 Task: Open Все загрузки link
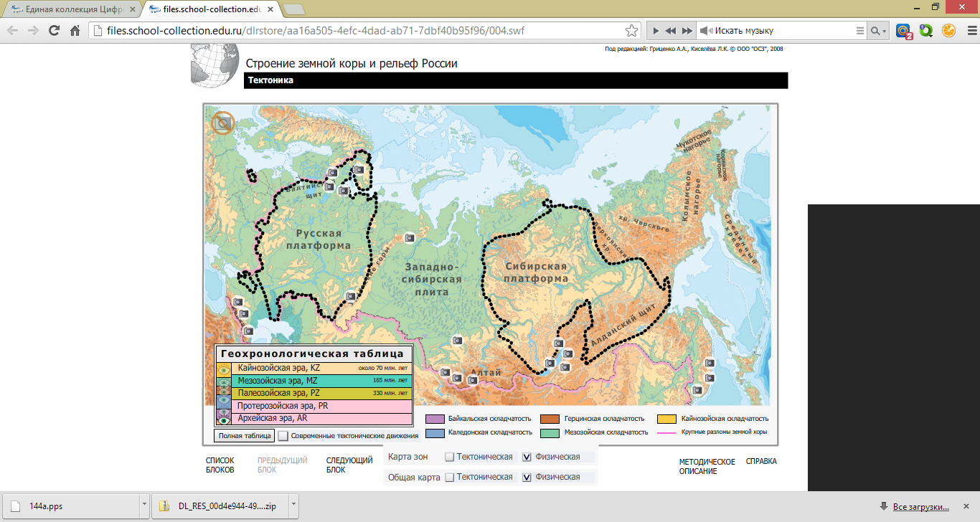tap(920, 507)
